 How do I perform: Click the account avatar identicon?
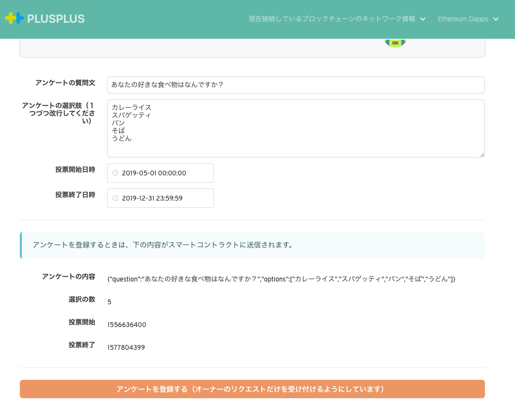tap(395, 43)
